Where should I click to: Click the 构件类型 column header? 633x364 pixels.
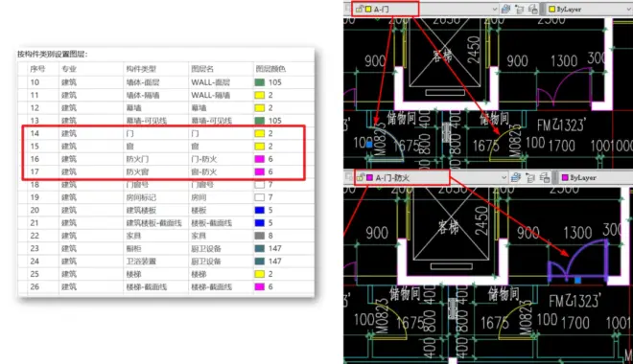pyautogui.click(x=141, y=69)
